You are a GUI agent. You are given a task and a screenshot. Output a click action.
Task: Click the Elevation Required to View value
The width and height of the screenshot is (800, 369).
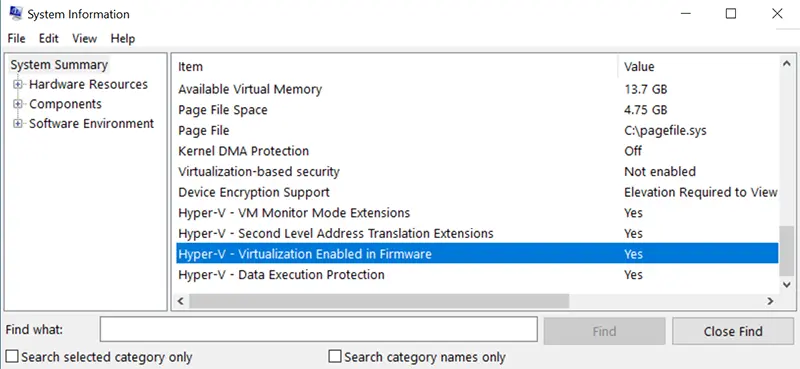[701, 192]
